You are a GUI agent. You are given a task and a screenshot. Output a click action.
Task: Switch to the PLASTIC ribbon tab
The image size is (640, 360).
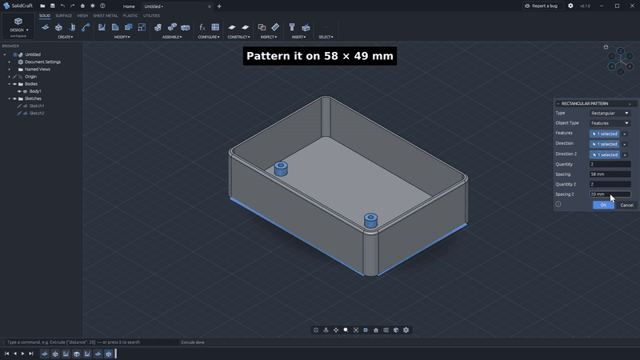tap(130, 16)
